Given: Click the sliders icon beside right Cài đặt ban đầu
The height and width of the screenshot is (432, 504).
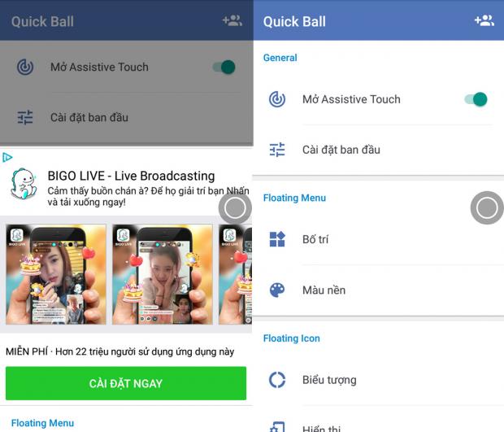Looking at the screenshot, I should click(277, 150).
